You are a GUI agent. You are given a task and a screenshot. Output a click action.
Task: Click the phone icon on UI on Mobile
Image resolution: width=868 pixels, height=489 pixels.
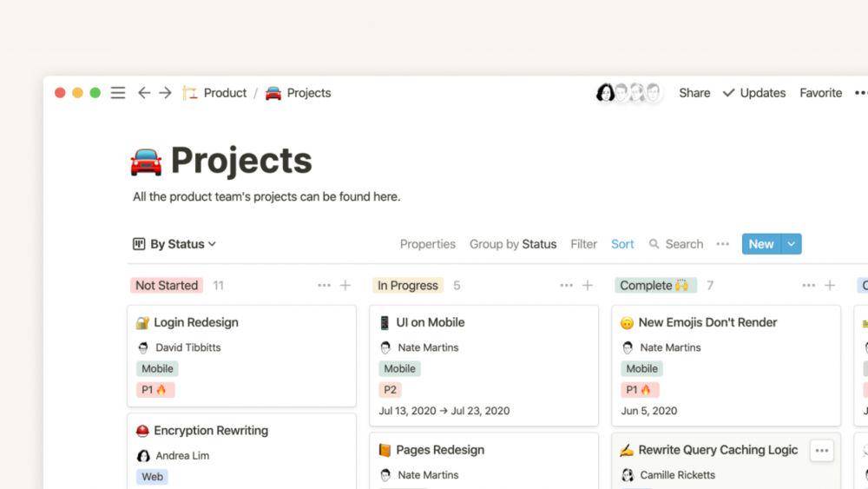385,323
